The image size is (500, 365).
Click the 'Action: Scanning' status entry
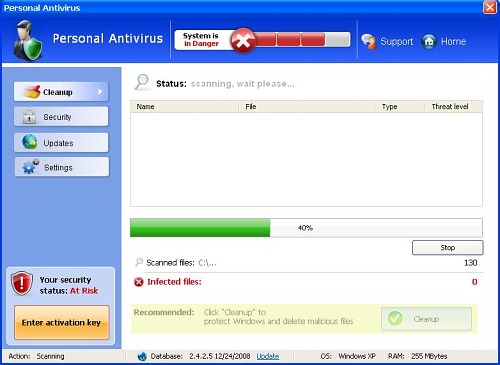click(36, 356)
